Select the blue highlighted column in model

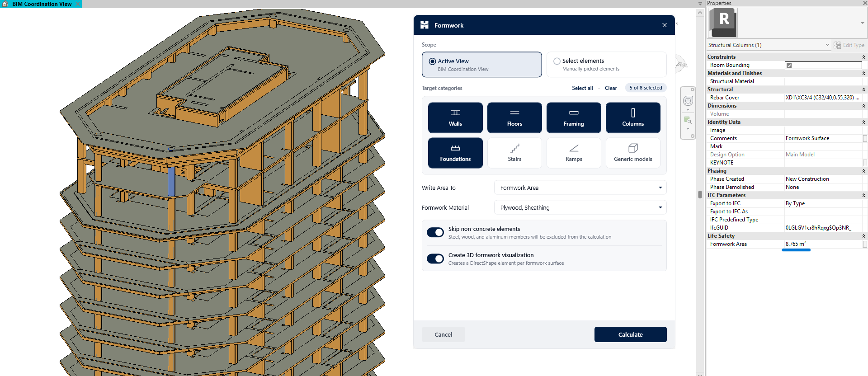[171, 182]
